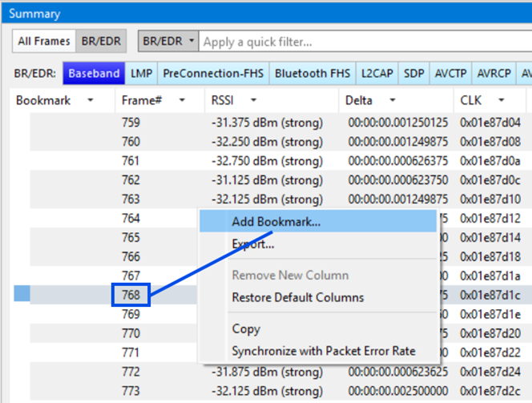Select the SDP tab

414,73
